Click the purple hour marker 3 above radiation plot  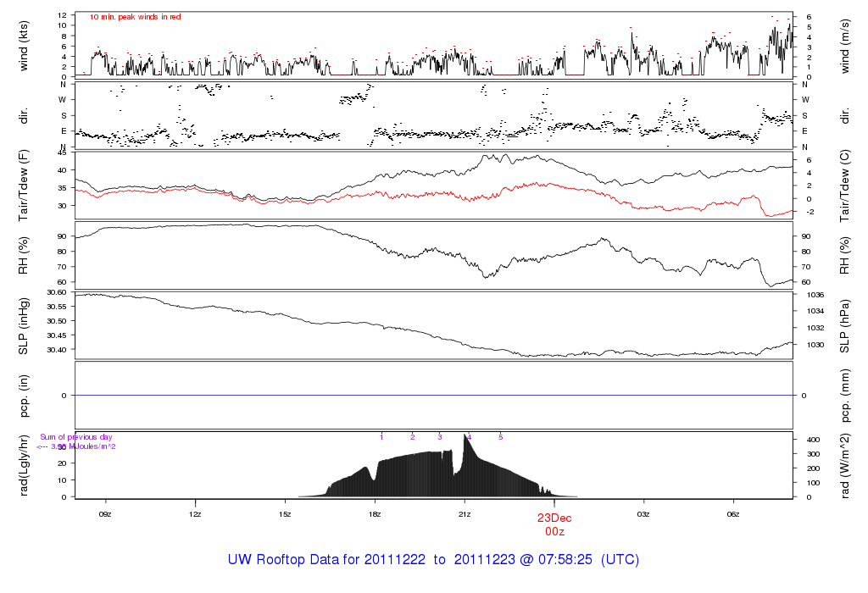click(440, 437)
